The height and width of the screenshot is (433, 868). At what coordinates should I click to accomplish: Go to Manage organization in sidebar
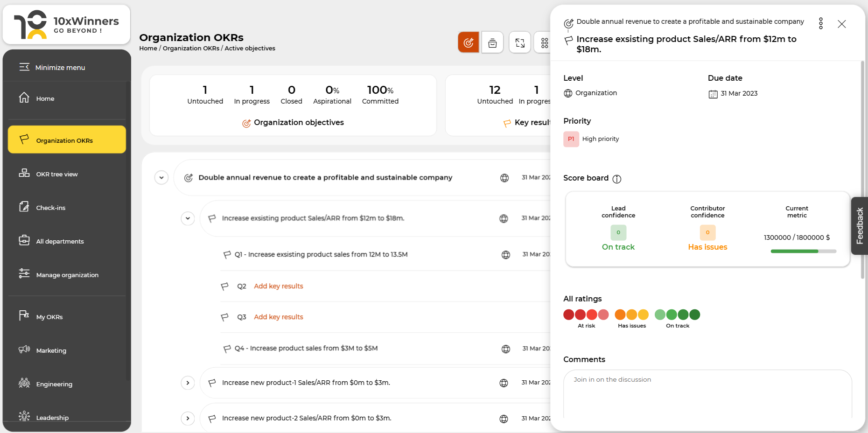coord(67,275)
